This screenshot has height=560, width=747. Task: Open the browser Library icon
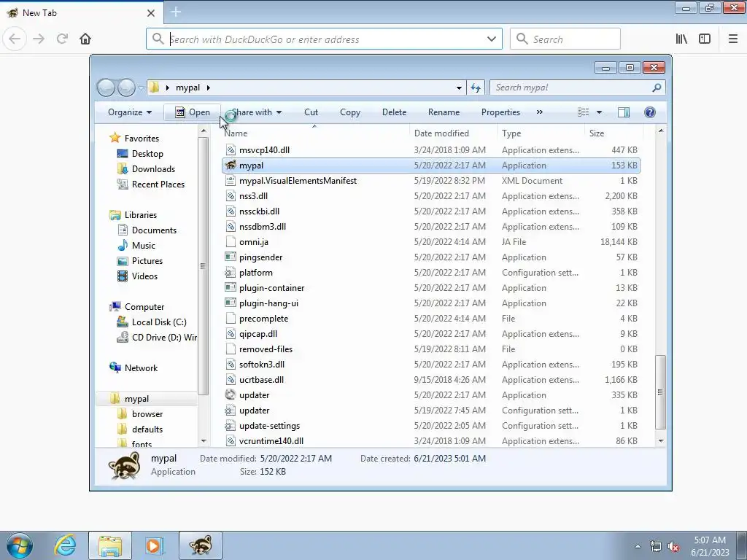(681, 39)
